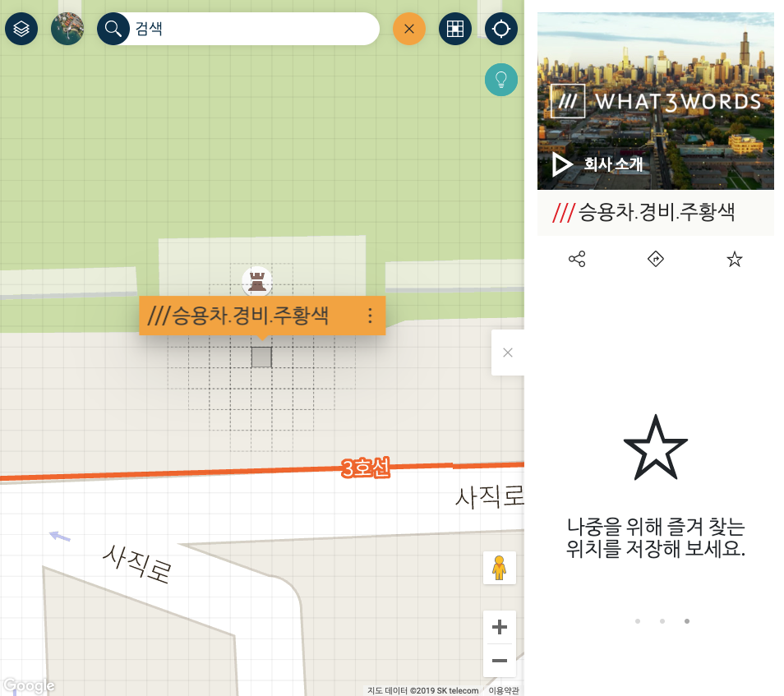The height and width of the screenshot is (696, 784).
Task: Open Street View pegman icon
Action: pyautogui.click(x=500, y=568)
